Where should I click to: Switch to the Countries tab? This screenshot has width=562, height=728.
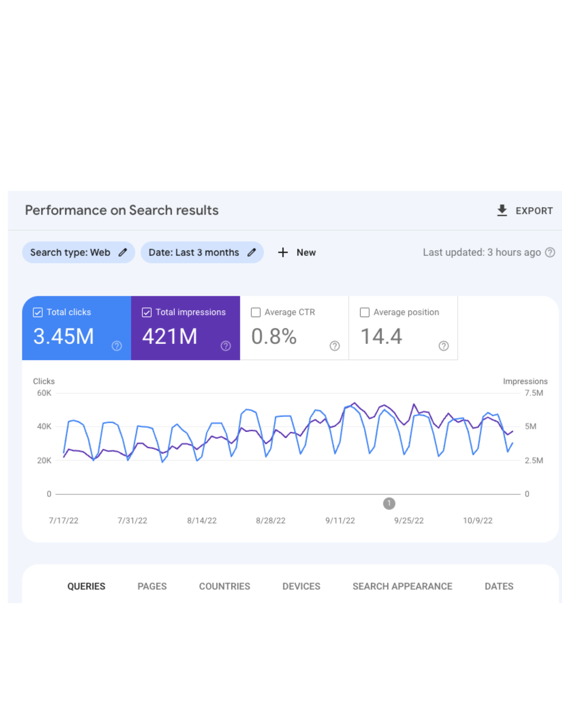pyautogui.click(x=224, y=586)
